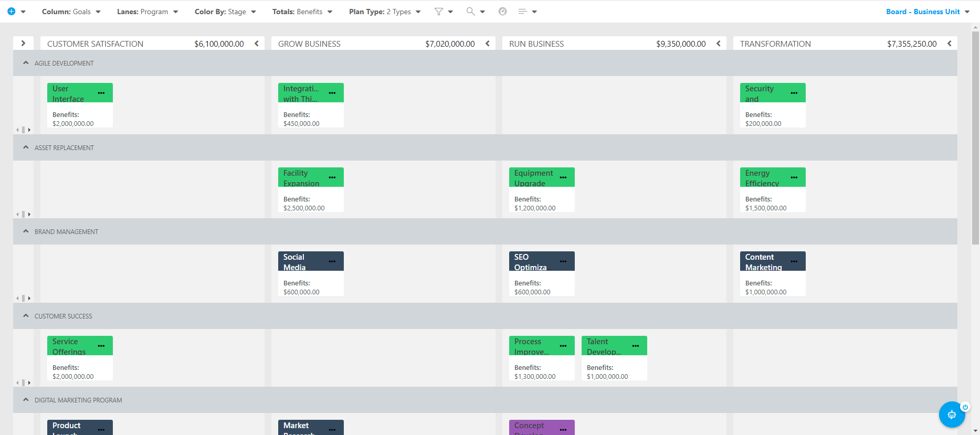
Task: Click the small power badge on chat button
Action: (x=965, y=407)
